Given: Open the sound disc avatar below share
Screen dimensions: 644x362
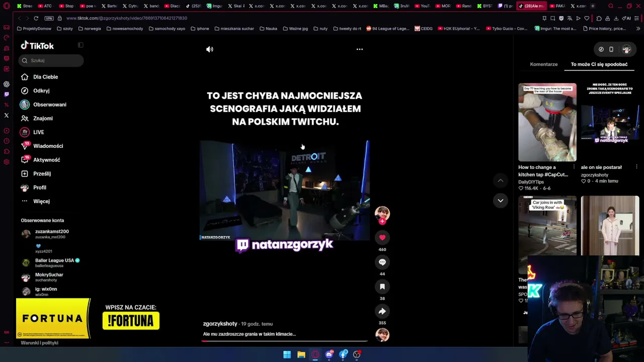Looking at the screenshot, I should [x=382, y=335].
